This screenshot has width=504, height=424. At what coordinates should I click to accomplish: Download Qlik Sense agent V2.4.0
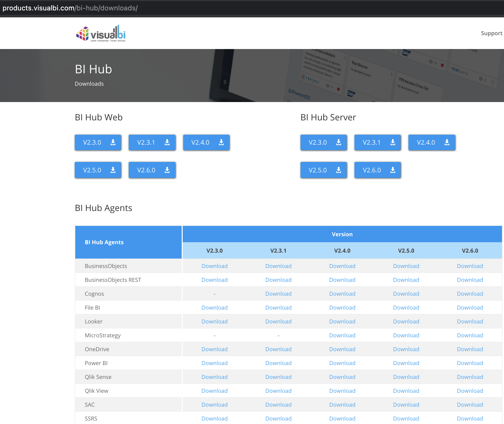click(x=342, y=377)
